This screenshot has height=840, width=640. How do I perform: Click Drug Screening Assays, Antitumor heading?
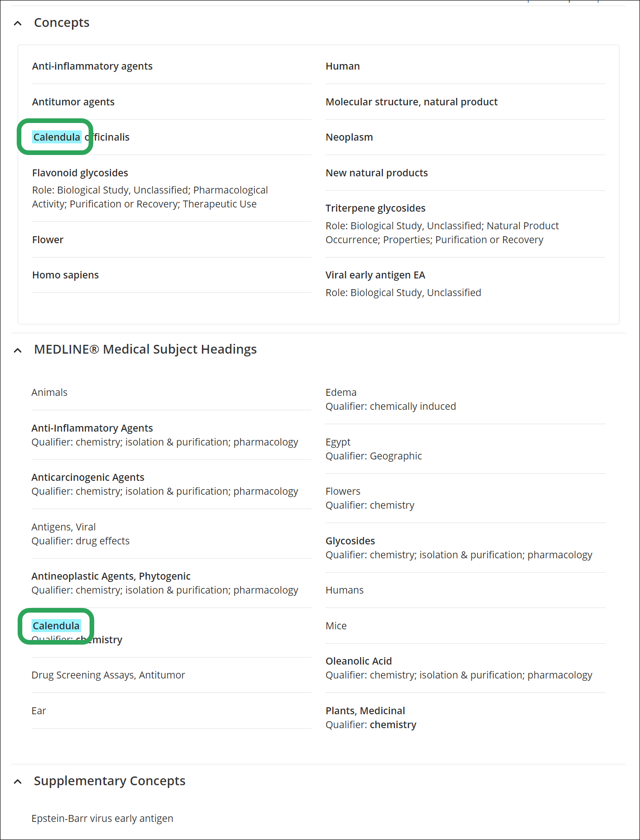(108, 675)
